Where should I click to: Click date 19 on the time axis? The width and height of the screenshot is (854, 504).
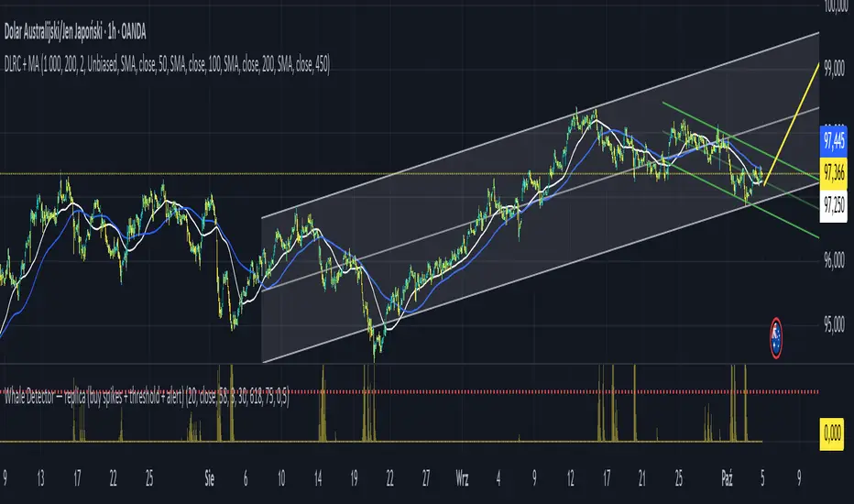click(x=354, y=479)
